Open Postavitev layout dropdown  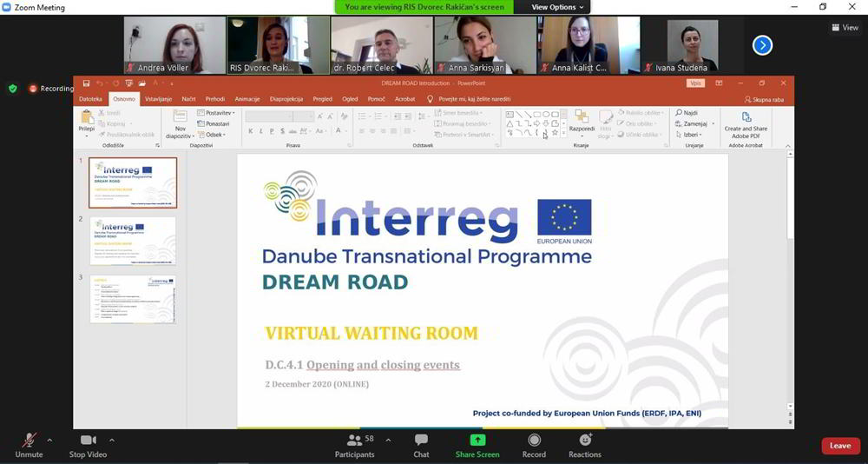216,113
